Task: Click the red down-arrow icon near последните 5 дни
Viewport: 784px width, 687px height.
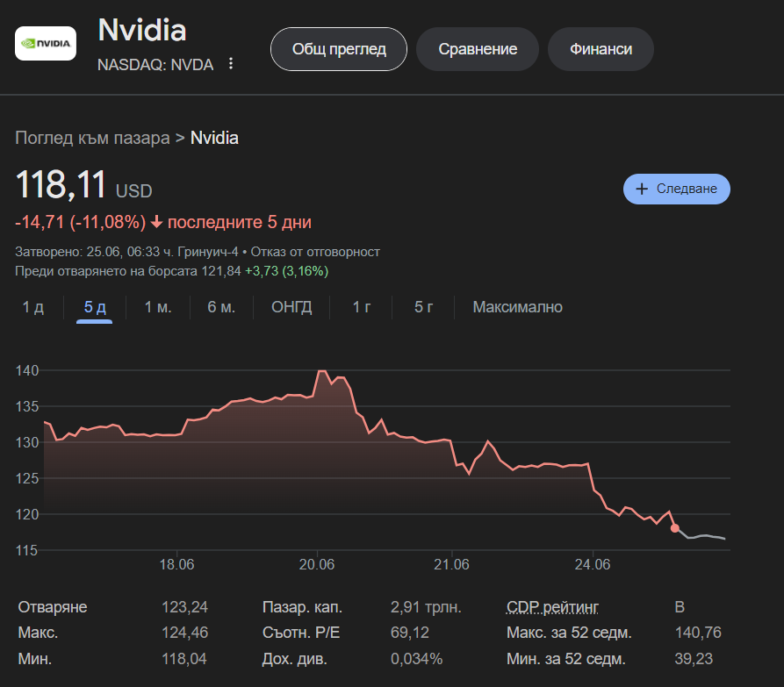Action: click(x=156, y=222)
